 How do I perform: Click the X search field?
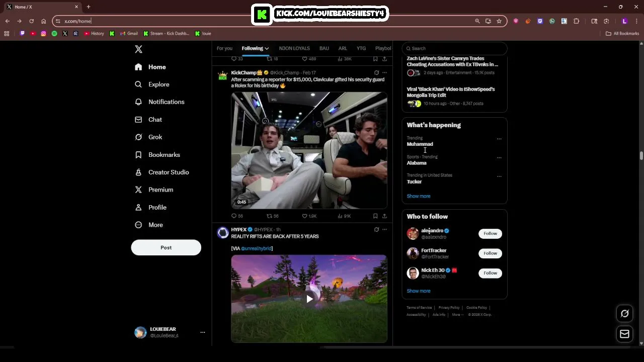[454, 48]
